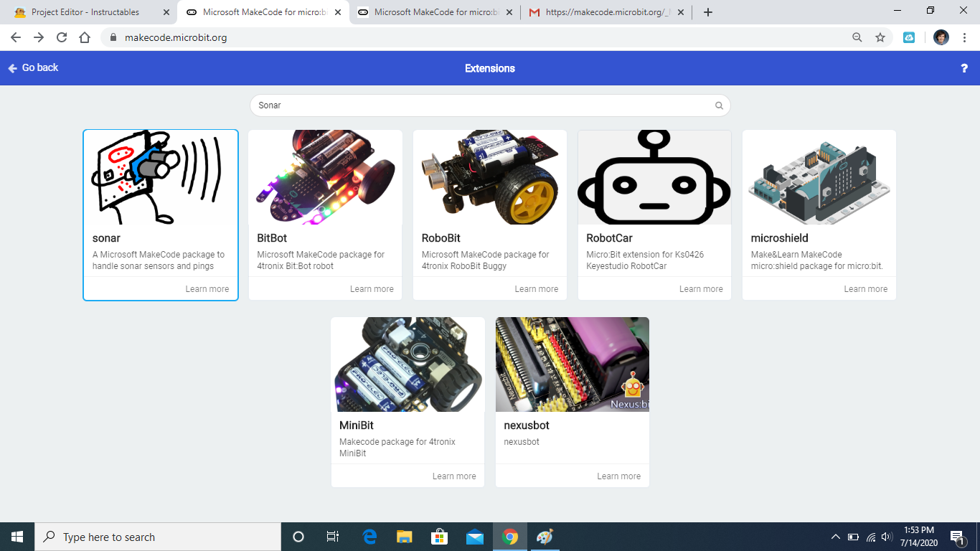980x551 pixels.
Task: Open Mail app from taskbar
Action: 475,537
